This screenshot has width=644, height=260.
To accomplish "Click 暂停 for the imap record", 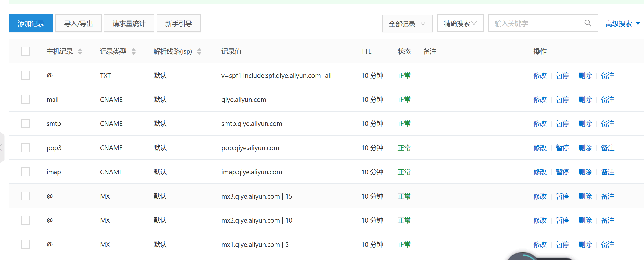I will click(x=563, y=172).
